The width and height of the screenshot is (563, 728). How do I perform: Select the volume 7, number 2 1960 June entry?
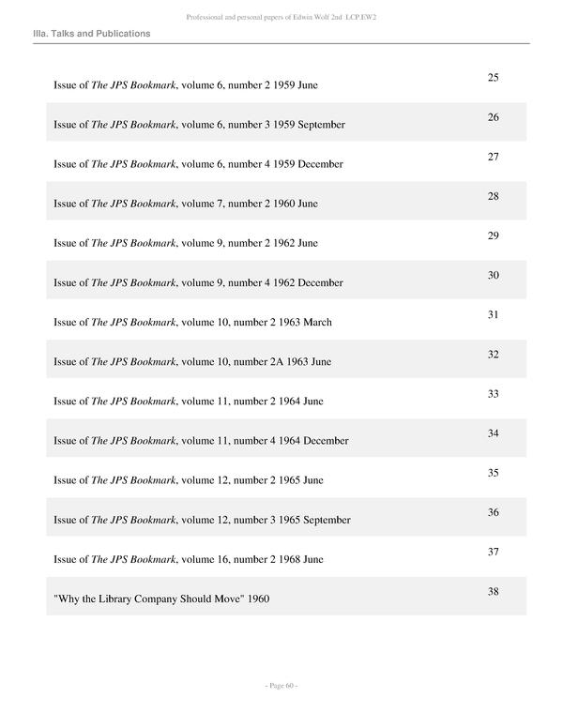186,204
